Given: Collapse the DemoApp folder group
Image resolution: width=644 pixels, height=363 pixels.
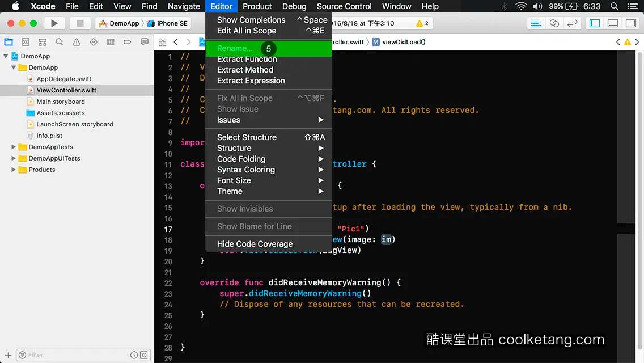Looking at the screenshot, I should click(14, 67).
